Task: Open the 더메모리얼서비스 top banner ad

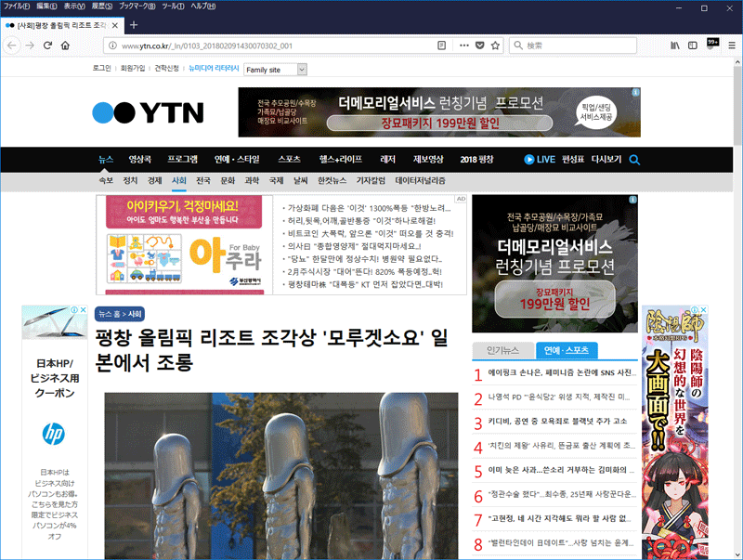Action: (439, 112)
